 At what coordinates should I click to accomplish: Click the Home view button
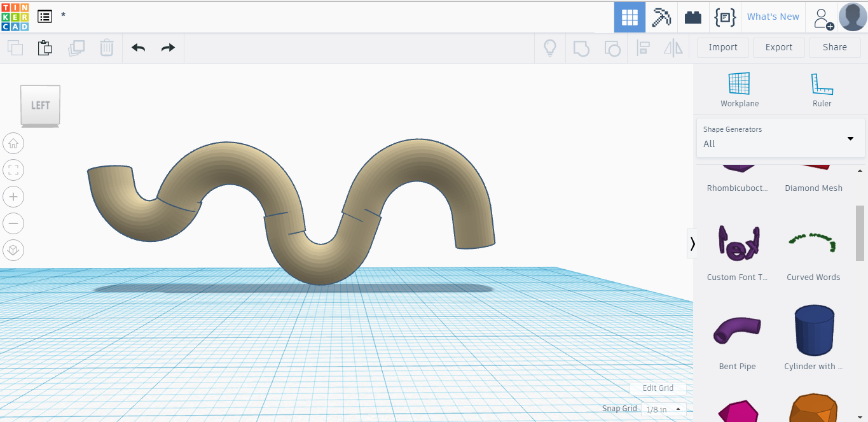click(13, 143)
